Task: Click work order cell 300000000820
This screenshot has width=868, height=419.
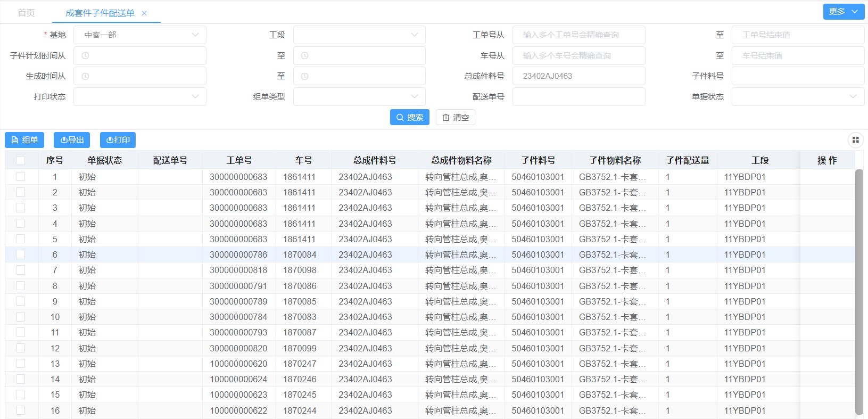Action: point(238,348)
